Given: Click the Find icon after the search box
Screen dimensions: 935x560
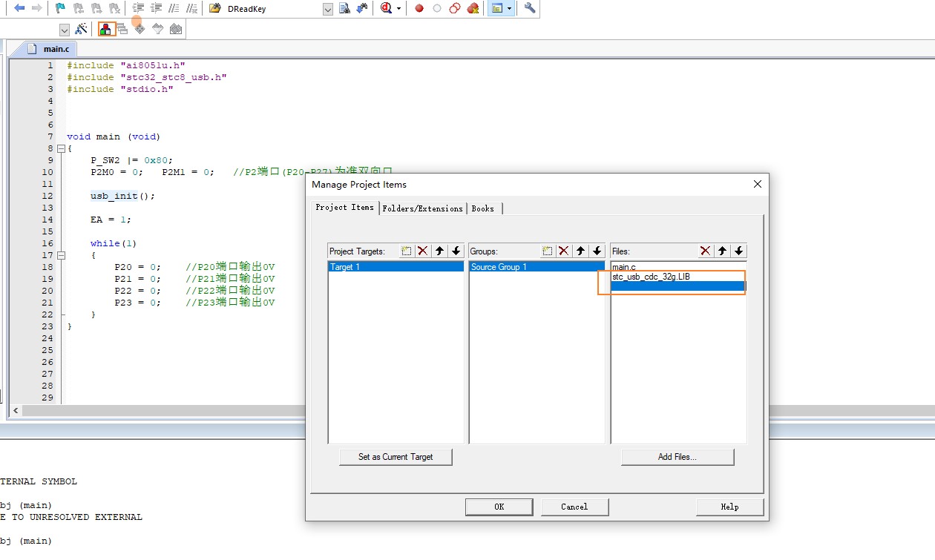Looking at the screenshot, I should coord(344,8).
